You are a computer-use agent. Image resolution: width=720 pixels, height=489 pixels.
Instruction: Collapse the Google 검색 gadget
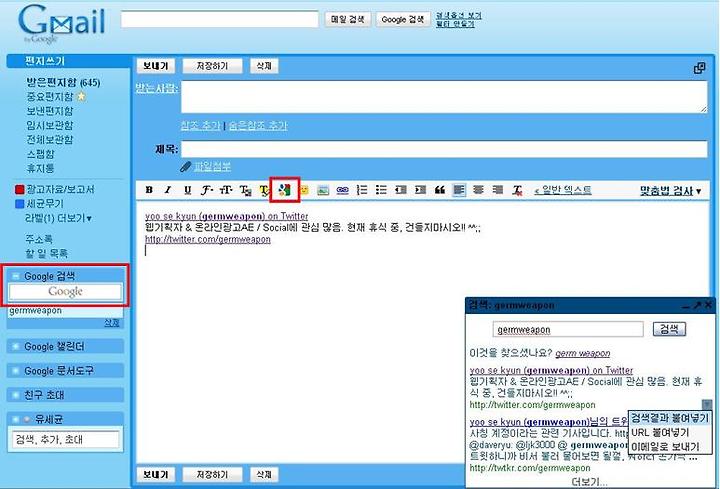pyautogui.click(x=16, y=276)
